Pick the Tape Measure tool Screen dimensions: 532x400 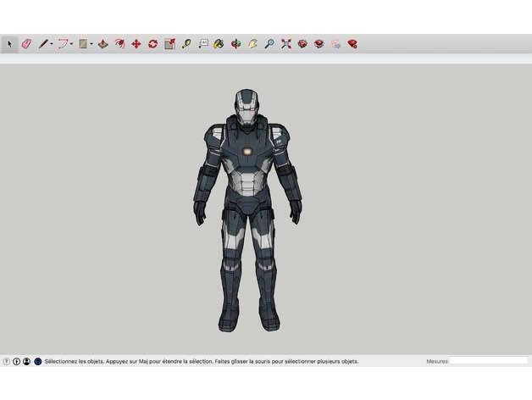click(x=186, y=44)
